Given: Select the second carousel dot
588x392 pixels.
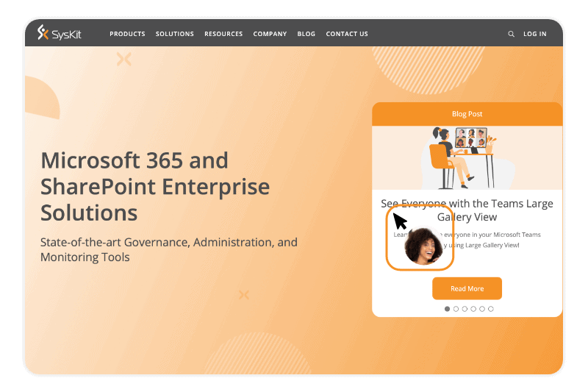Looking at the screenshot, I should point(456,309).
